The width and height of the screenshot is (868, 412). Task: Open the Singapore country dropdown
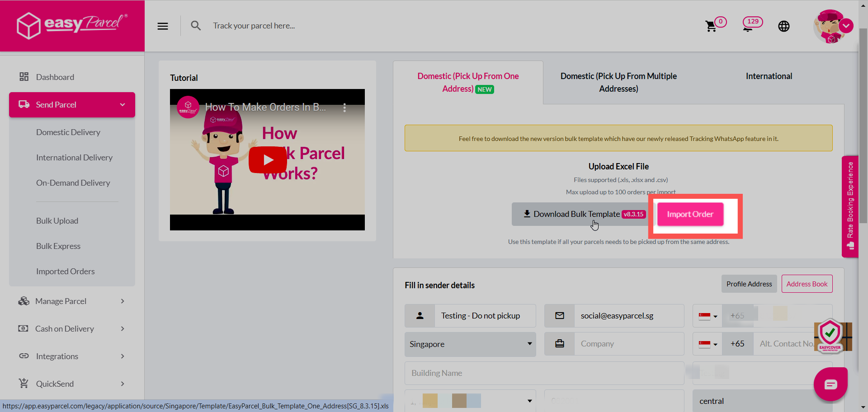click(470, 344)
